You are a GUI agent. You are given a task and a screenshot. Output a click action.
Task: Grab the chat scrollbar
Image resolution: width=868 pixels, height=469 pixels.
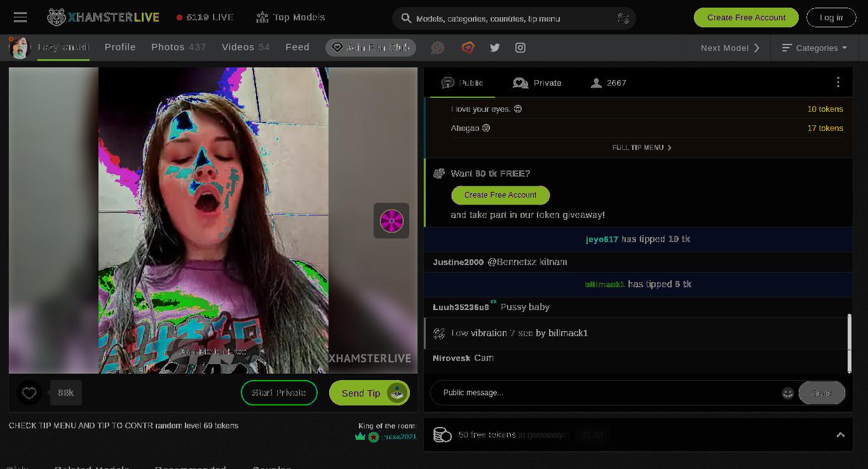[849, 343]
